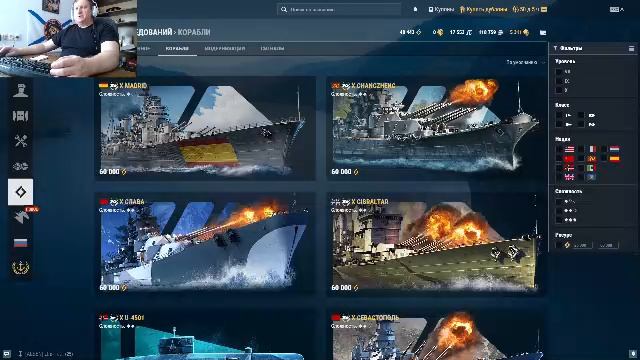Image resolution: width=640 pixels, height=360 pixels.
Task: Click Купить дублоны button
Action: (483, 9)
